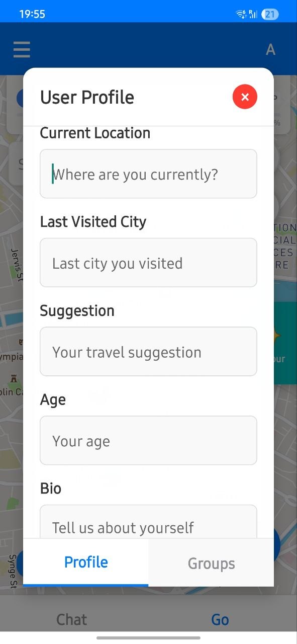Click the "Where are you currently?" field

click(148, 174)
